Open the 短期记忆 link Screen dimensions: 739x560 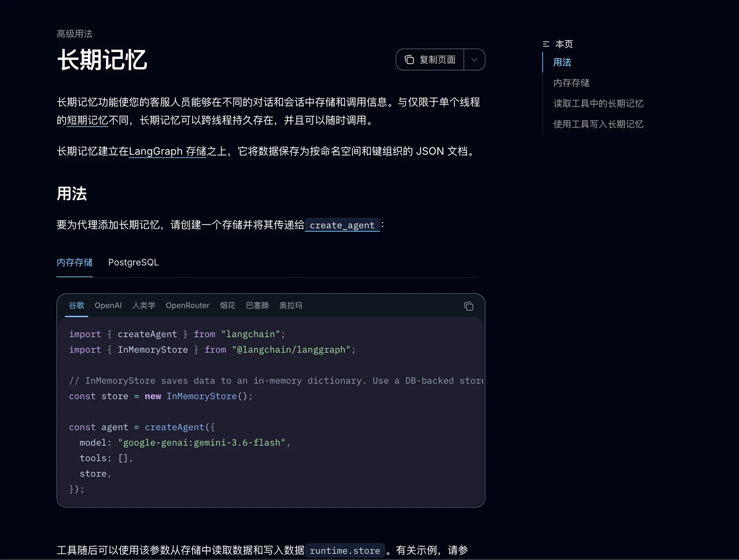click(87, 120)
